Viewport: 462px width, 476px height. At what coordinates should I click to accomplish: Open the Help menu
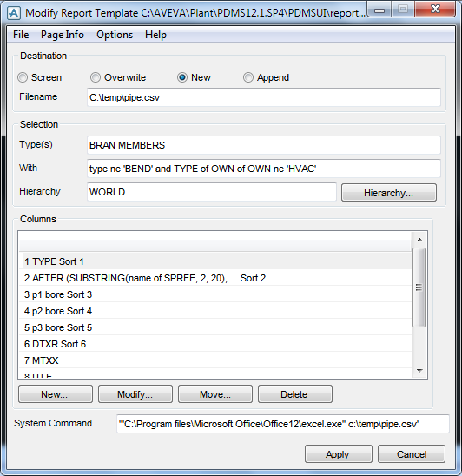155,35
